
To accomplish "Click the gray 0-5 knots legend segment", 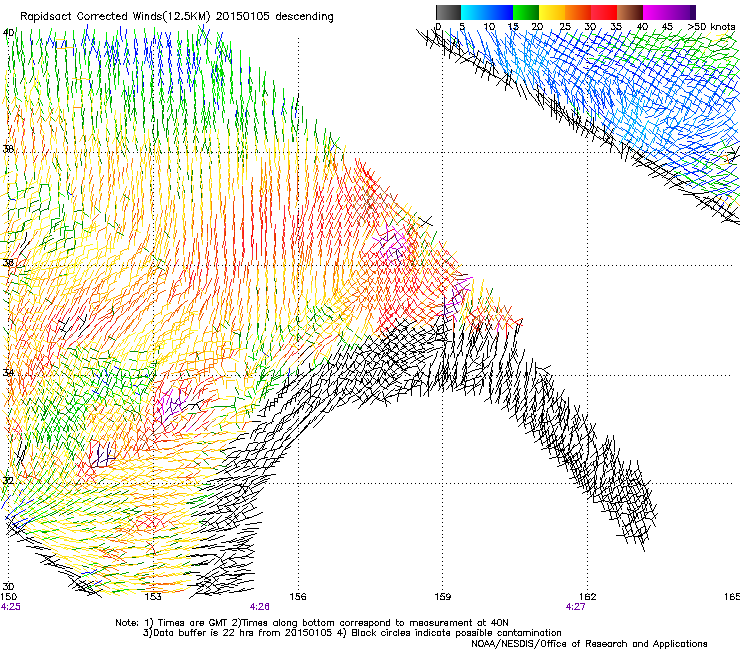I will click(x=448, y=12).
